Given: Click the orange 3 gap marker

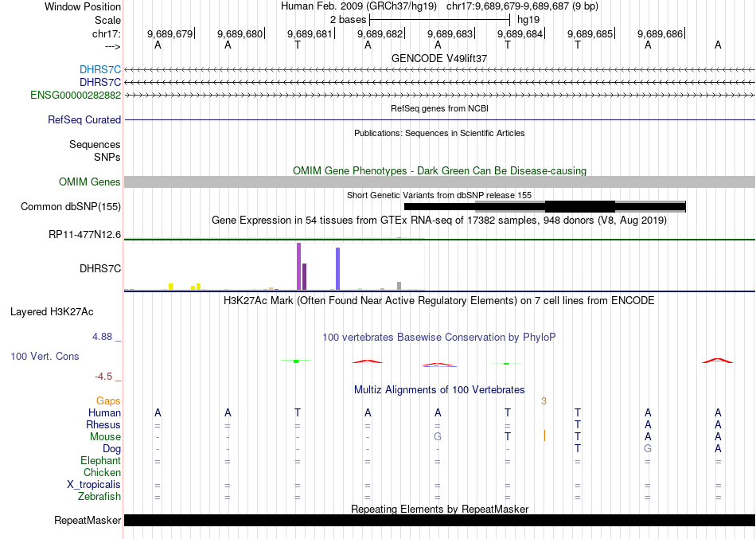Looking at the screenshot, I should coord(544,401).
